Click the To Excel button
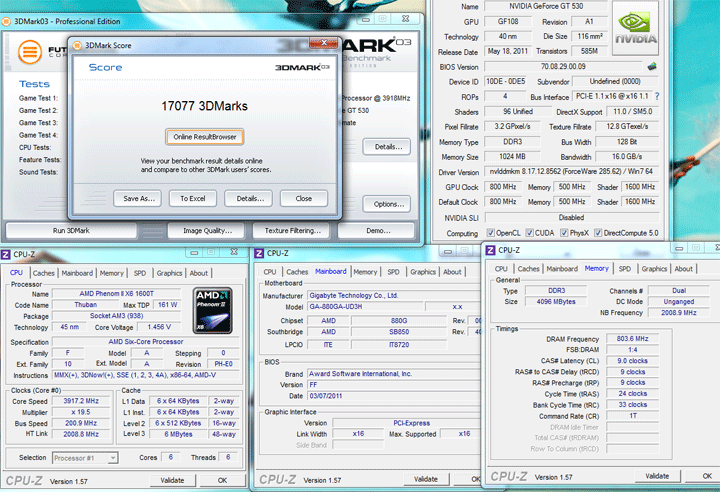 click(193, 198)
